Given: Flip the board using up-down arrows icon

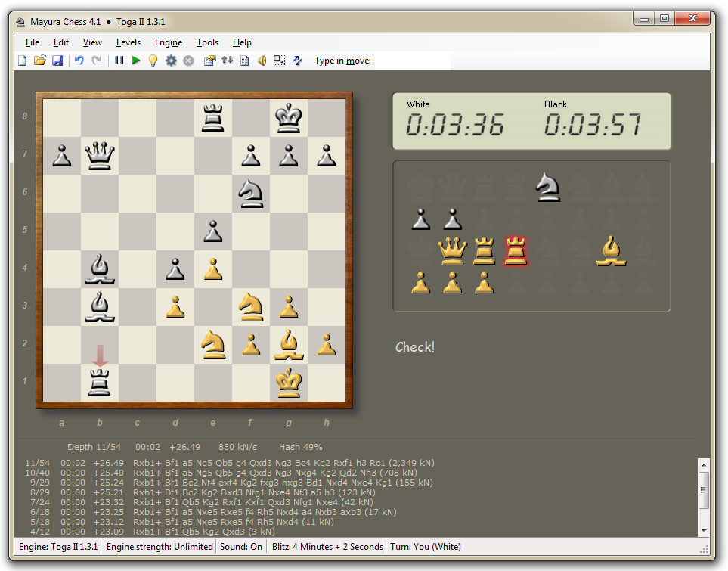Looking at the screenshot, I should [227, 61].
